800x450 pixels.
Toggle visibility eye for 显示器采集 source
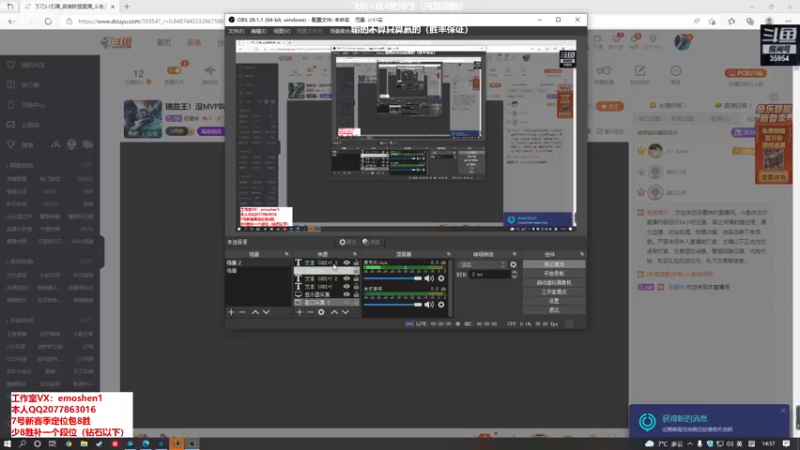(x=346, y=294)
